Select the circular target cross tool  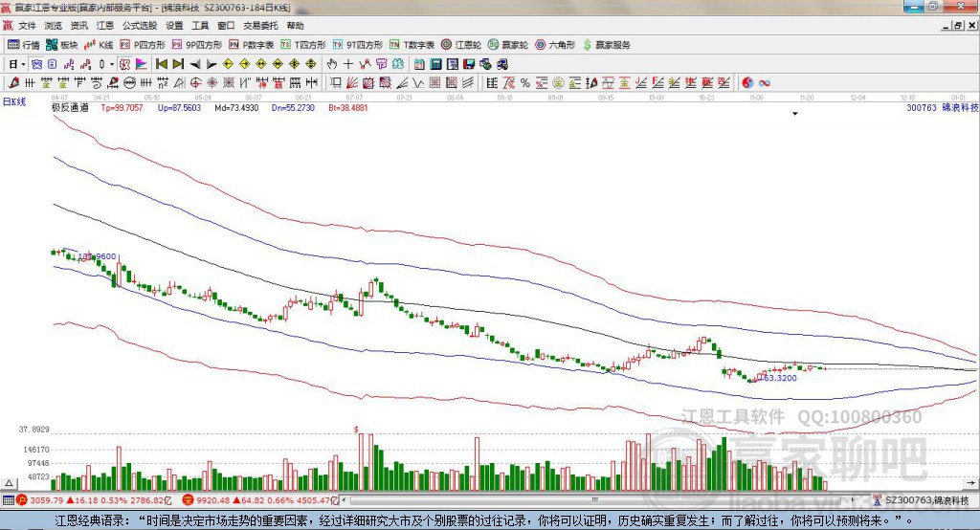195,83
